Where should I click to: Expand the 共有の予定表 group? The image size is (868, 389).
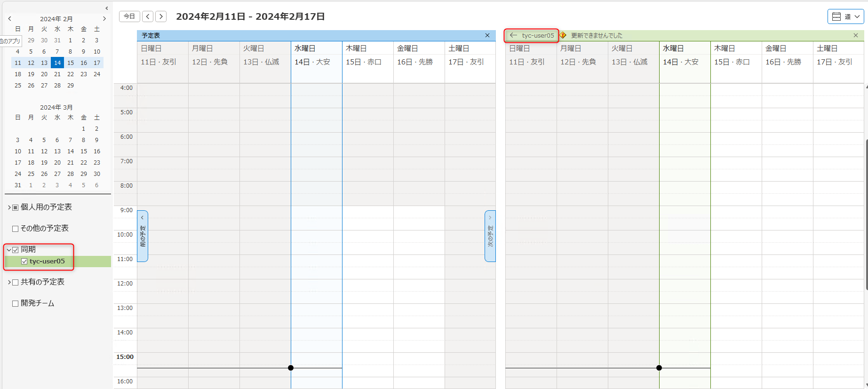(9, 282)
